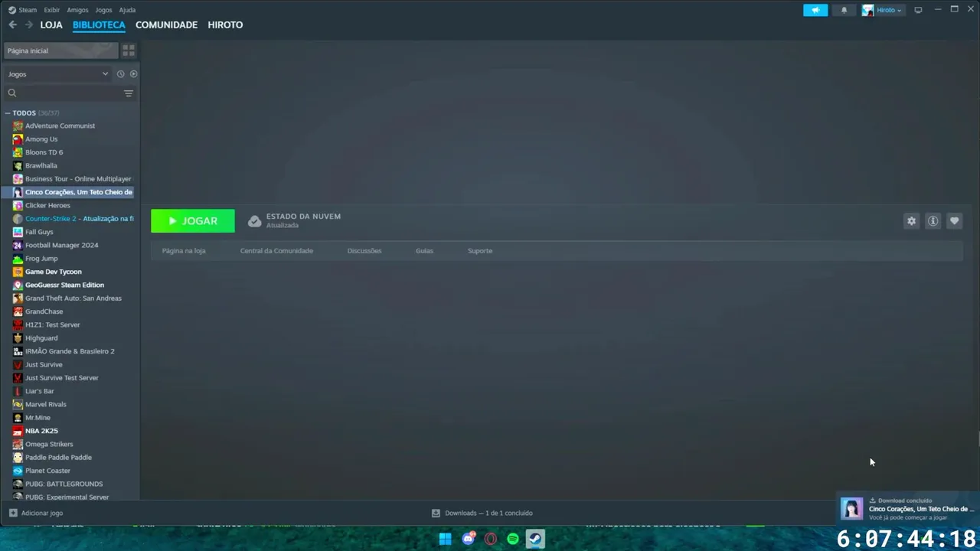Open the advanced filter options icon
Image resolution: width=980 pixels, height=551 pixels.
pyautogui.click(x=129, y=93)
